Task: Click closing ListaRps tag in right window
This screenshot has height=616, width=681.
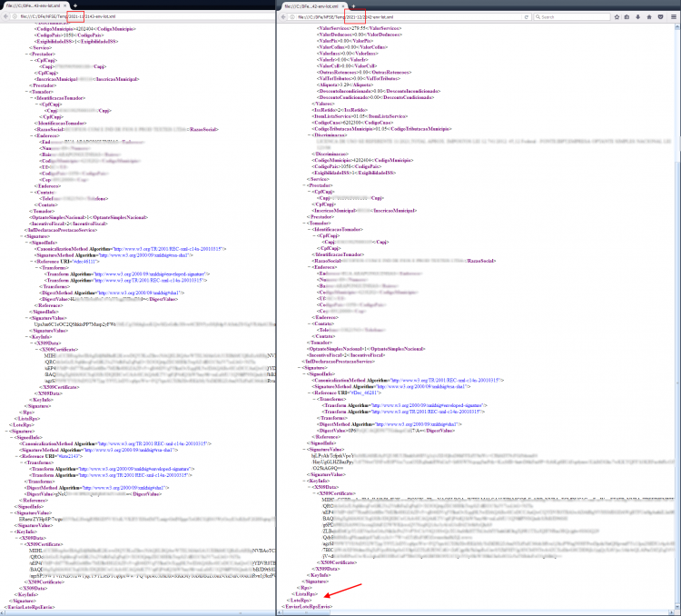Action: [304, 594]
